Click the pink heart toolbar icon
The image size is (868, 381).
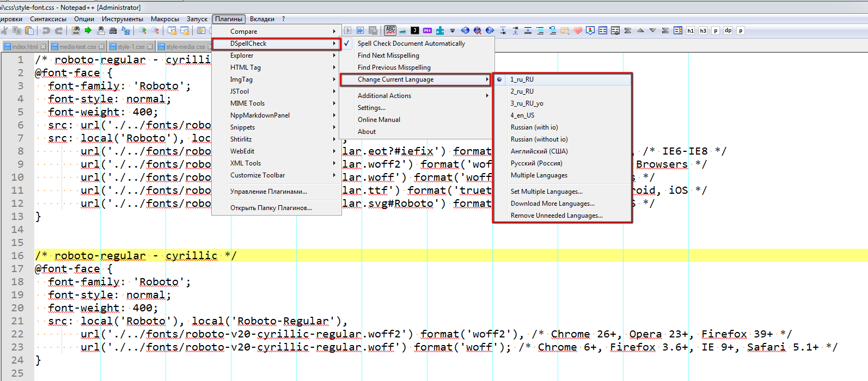click(578, 30)
